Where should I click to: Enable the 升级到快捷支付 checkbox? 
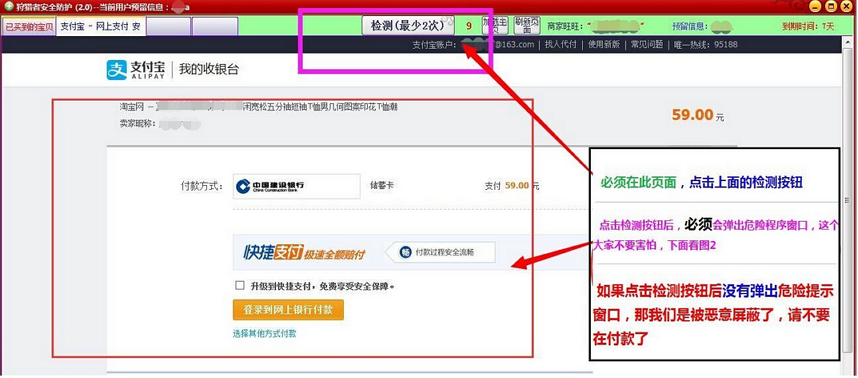coord(239,285)
